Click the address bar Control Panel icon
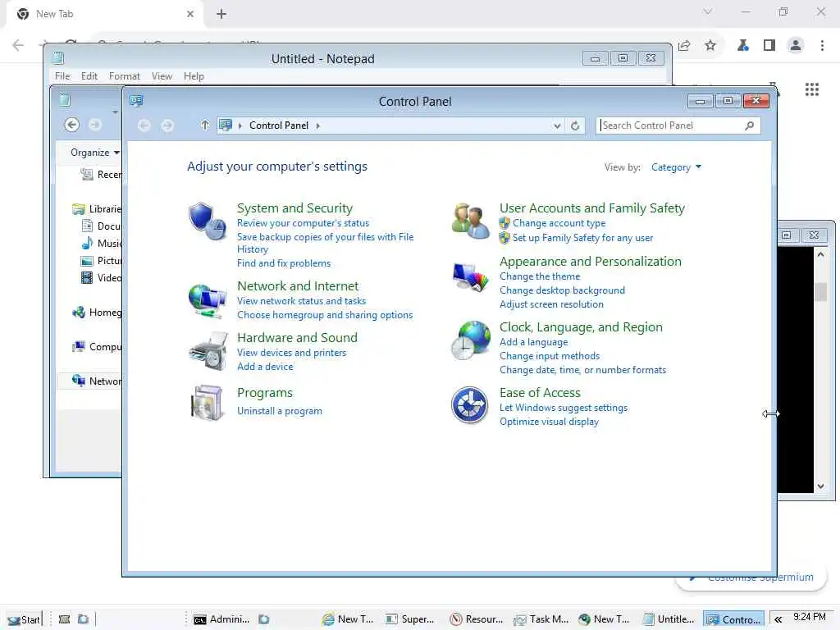The image size is (840, 630). click(x=226, y=126)
